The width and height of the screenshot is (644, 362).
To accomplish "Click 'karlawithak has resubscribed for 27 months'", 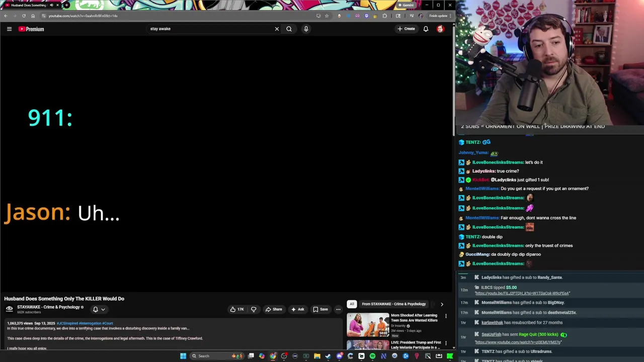I will click(x=522, y=323).
